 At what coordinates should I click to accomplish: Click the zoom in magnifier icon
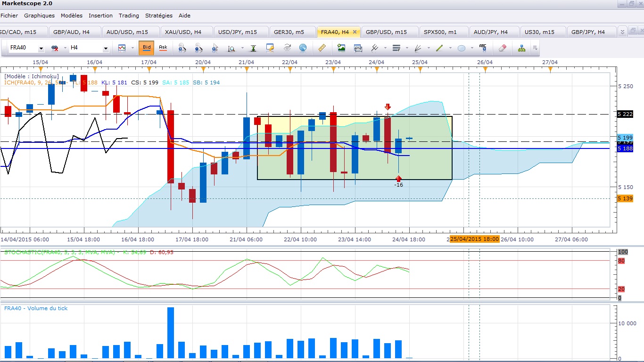(182, 48)
